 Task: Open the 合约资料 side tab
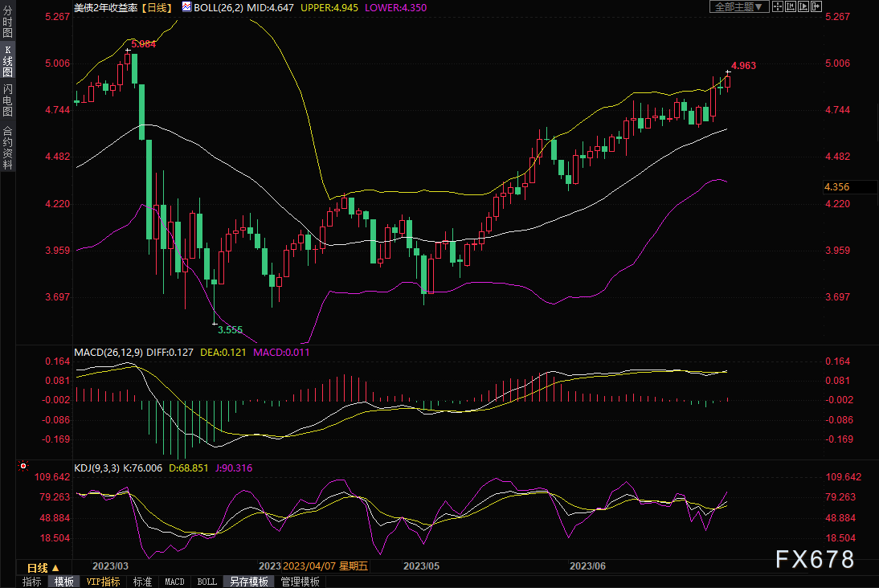[7, 147]
